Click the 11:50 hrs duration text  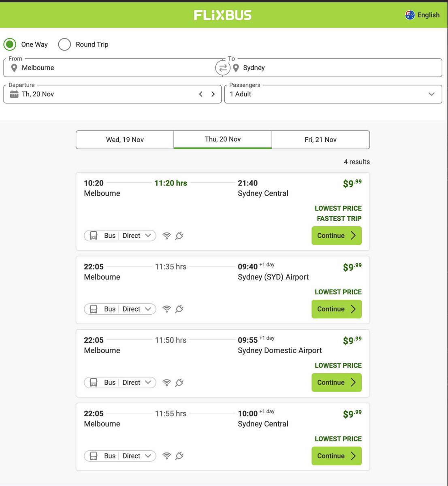click(171, 340)
